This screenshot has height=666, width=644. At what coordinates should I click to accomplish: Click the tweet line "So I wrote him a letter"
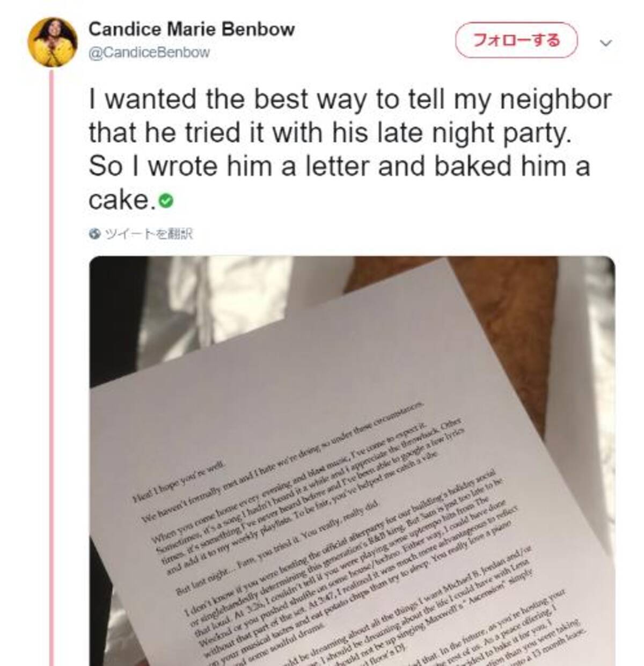point(339,166)
